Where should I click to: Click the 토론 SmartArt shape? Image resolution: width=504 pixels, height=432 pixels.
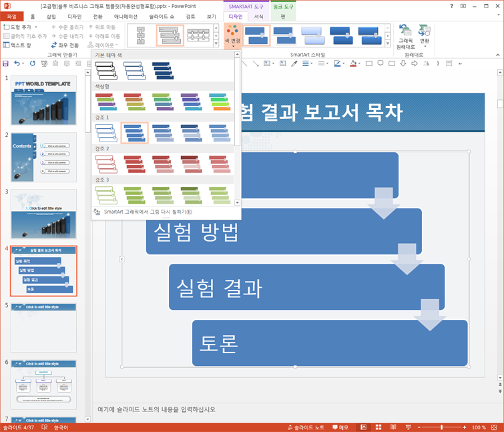pos(330,343)
